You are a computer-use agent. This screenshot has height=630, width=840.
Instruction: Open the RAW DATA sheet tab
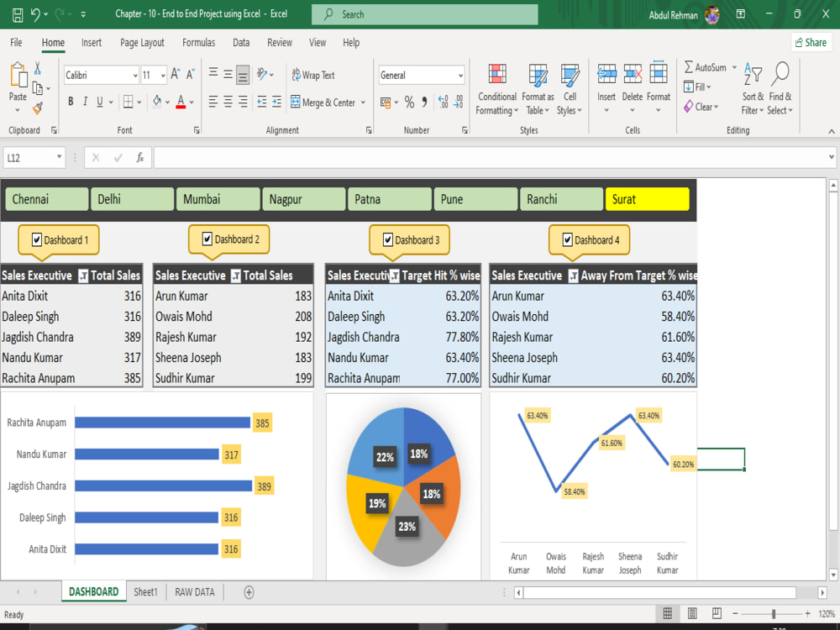195,592
